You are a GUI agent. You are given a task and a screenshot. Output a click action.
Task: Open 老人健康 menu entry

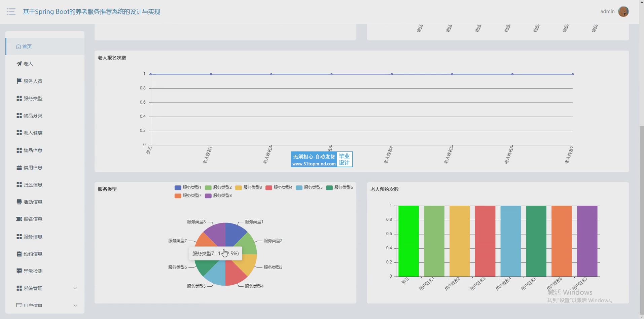pos(45,133)
